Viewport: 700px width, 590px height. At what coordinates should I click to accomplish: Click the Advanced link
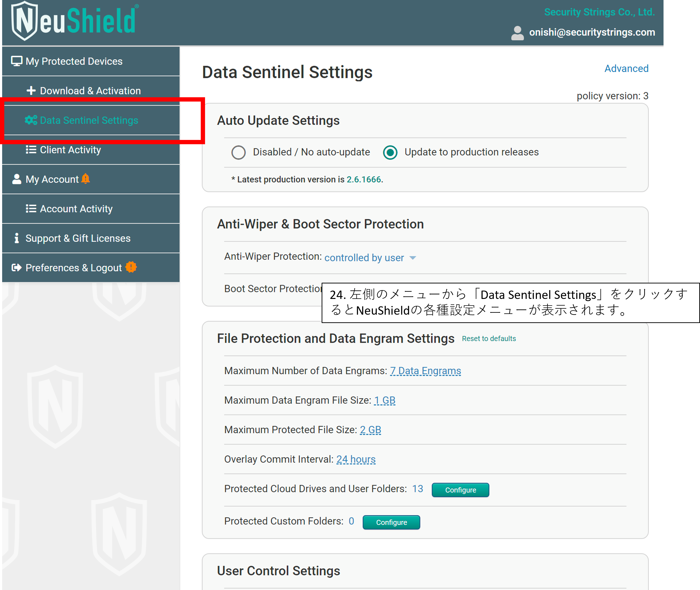(626, 68)
